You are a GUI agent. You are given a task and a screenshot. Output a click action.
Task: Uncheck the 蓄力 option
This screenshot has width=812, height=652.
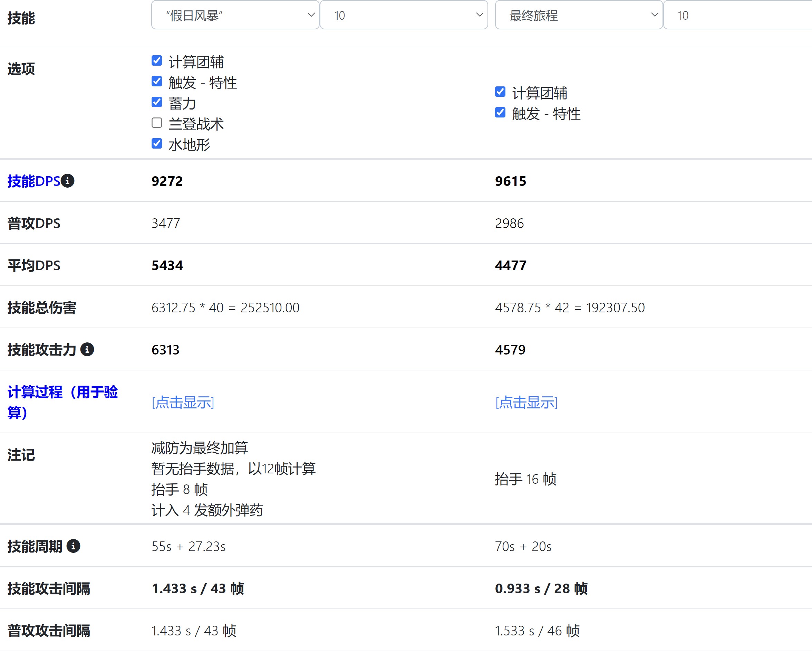pos(157,102)
